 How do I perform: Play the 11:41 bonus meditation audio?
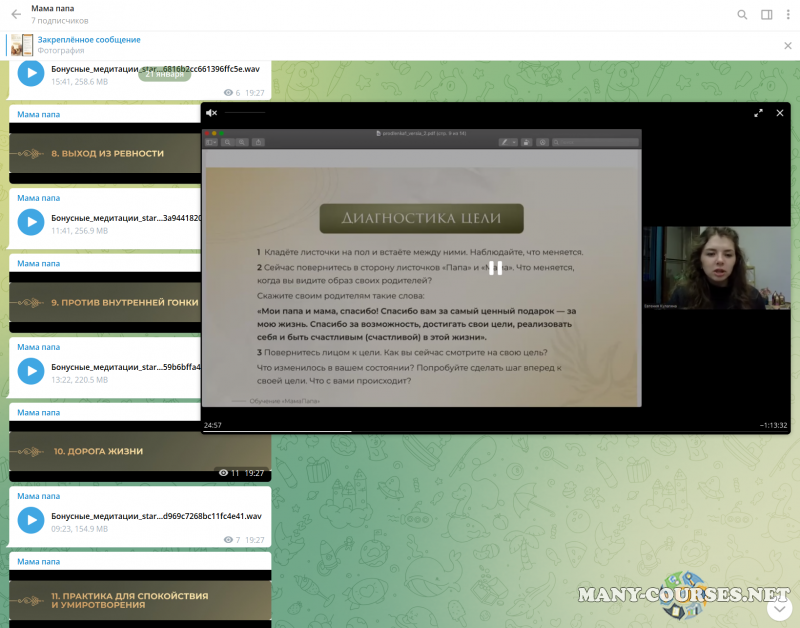(x=30, y=222)
